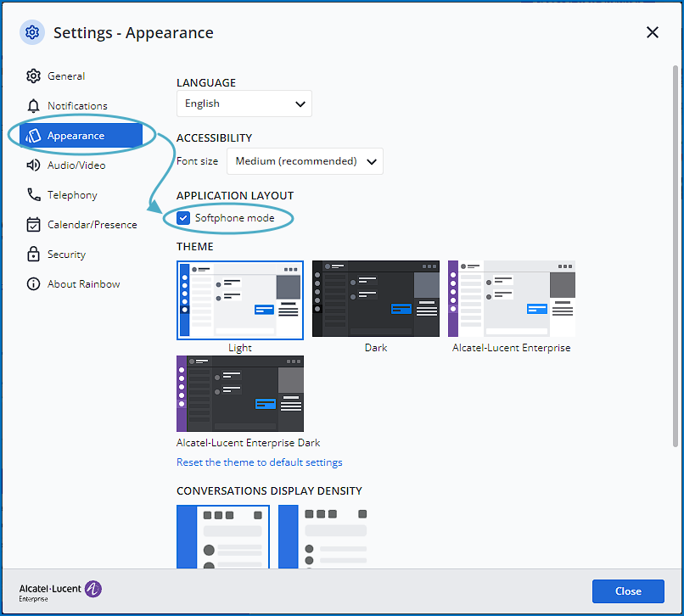Open the Security settings section
The width and height of the screenshot is (684, 616).
81,255
